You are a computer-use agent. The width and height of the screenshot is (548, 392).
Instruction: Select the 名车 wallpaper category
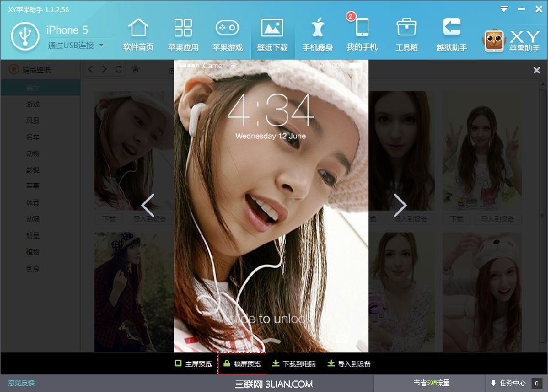click(x=32, y=137)
